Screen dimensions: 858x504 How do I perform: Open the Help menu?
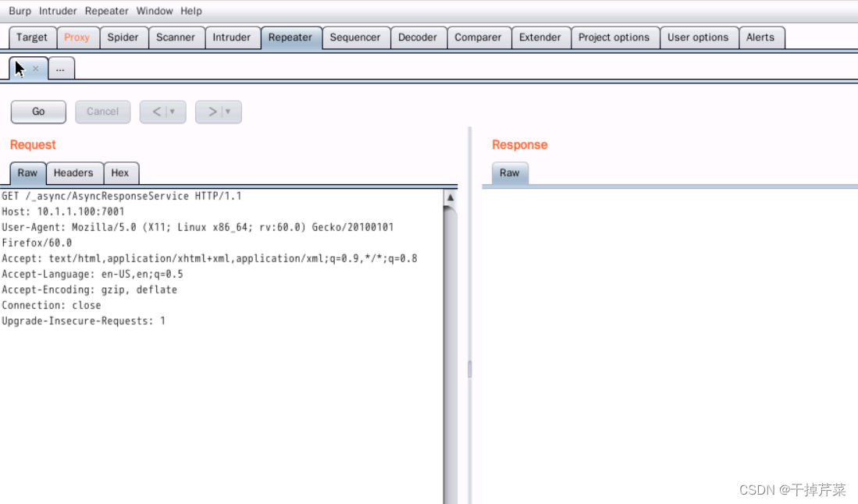point(191,11)
